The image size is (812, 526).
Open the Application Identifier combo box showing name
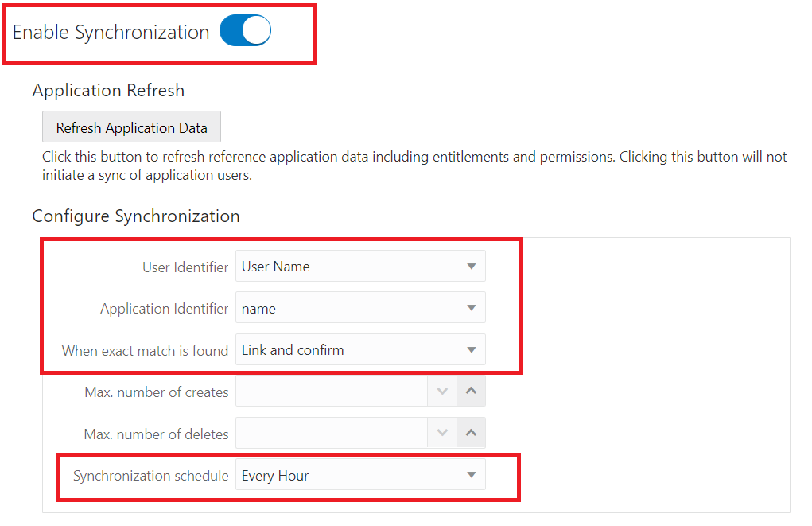point(348,308)
